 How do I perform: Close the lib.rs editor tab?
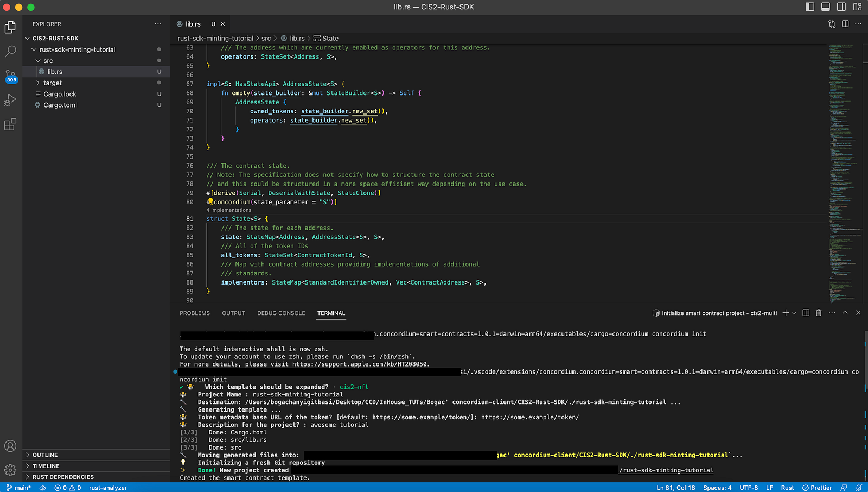[222, 24]
